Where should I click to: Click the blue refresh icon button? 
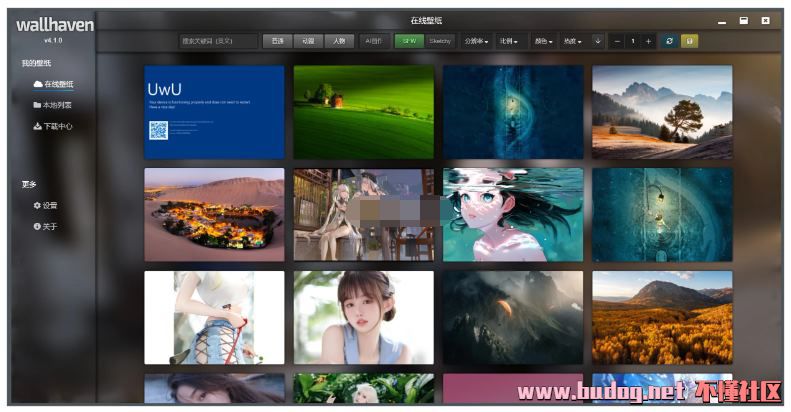(669, 41)
